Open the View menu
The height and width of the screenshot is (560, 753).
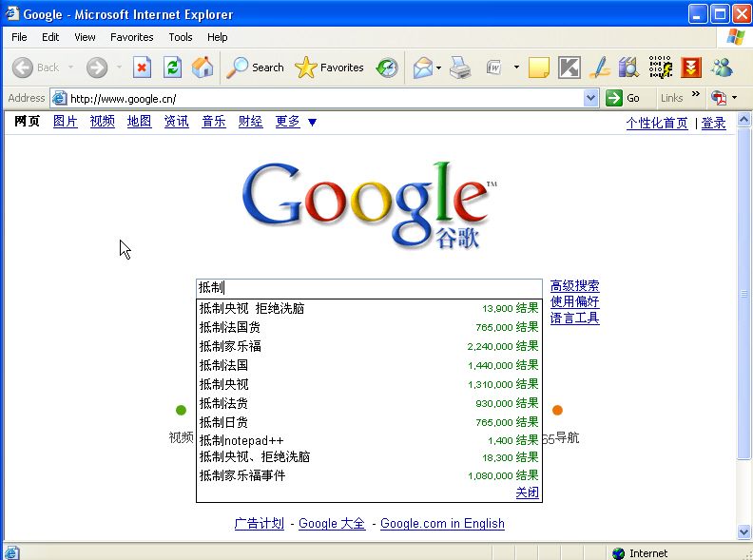tap(85, 37)
